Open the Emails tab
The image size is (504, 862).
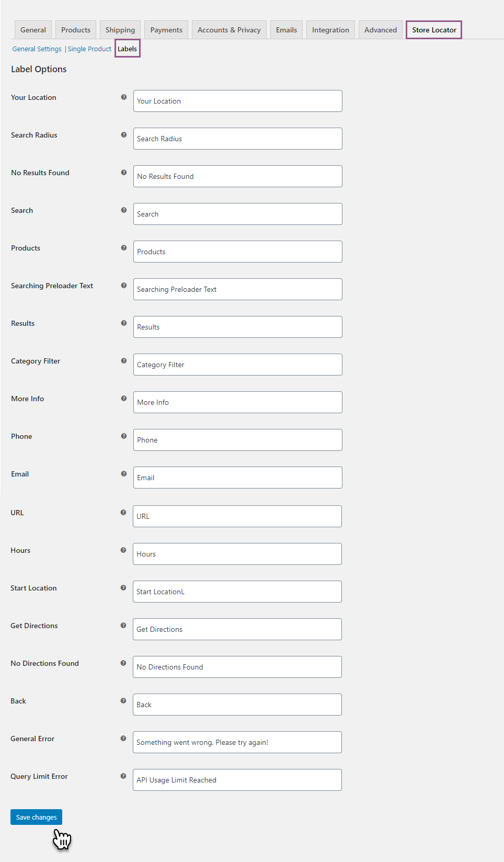tap(286, 30)
